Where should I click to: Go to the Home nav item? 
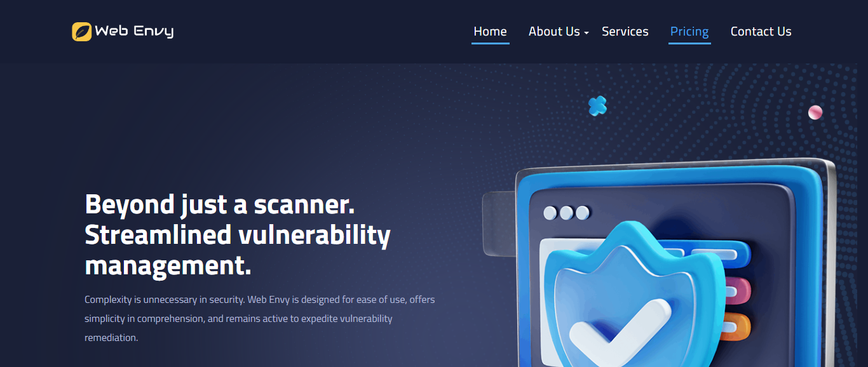[x=490, y=32]
